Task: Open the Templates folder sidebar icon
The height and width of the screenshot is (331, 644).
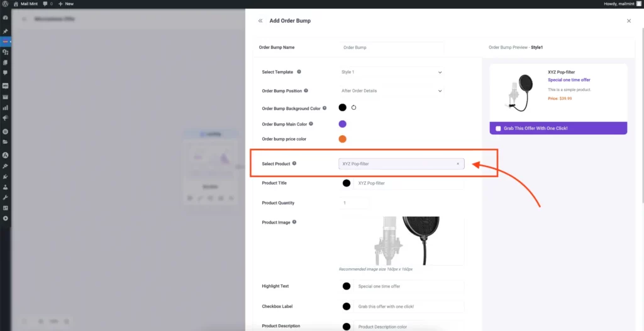Action: 5,142
